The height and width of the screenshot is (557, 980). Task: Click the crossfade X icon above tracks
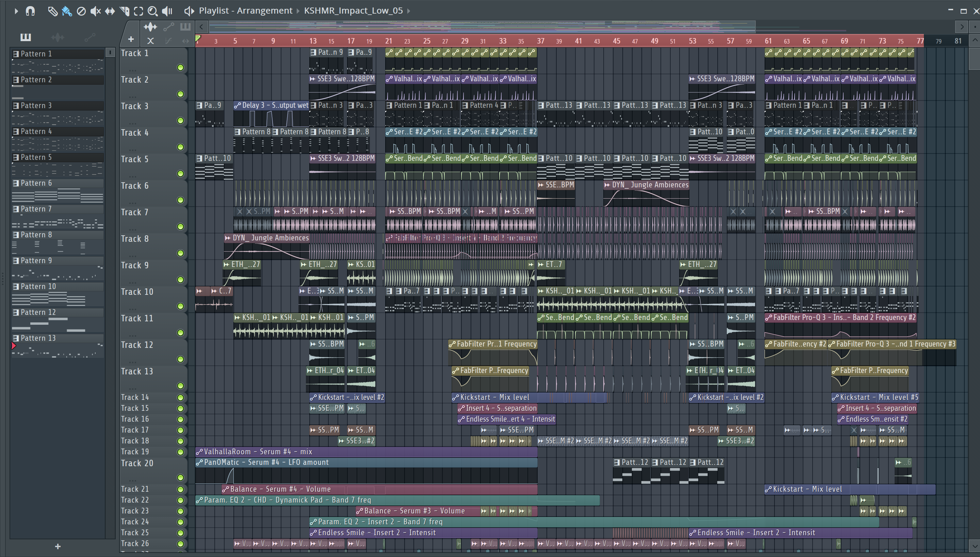pyautogui.click(x=150, y=40)
